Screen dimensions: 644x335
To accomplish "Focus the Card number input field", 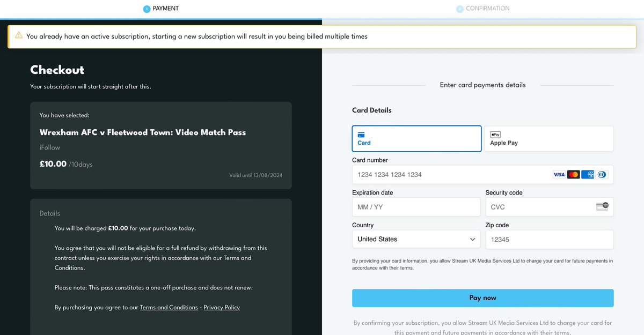I will click(x=482, y=175).
